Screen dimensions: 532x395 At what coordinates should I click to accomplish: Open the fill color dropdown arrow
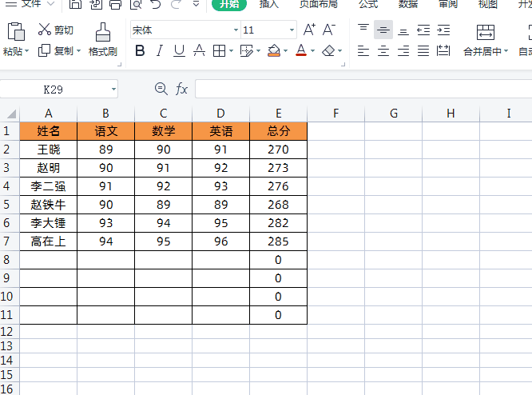tap(286, 51)
